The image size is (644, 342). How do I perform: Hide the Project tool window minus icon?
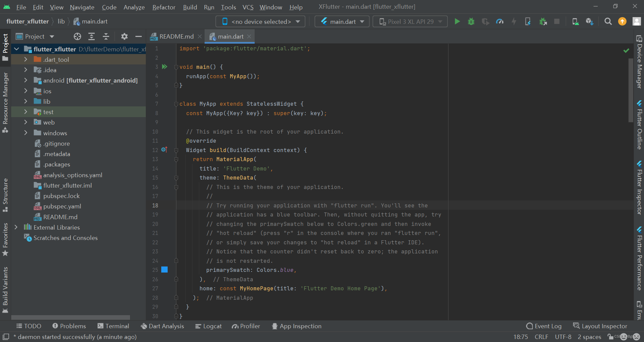tap(138, 36)
